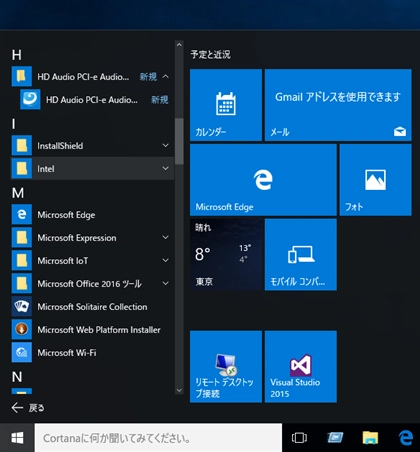Image resolution: width=420 pixels, height=452 pixels.
Task: Open the カレンダー calendar tile
Action: pyautogui.click(x=226, y=105)
